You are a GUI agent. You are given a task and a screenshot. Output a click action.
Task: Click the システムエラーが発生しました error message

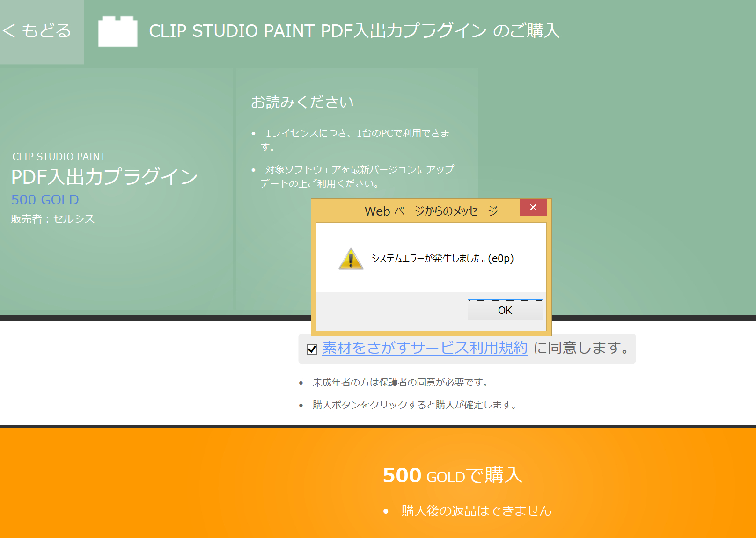point(442,258)
